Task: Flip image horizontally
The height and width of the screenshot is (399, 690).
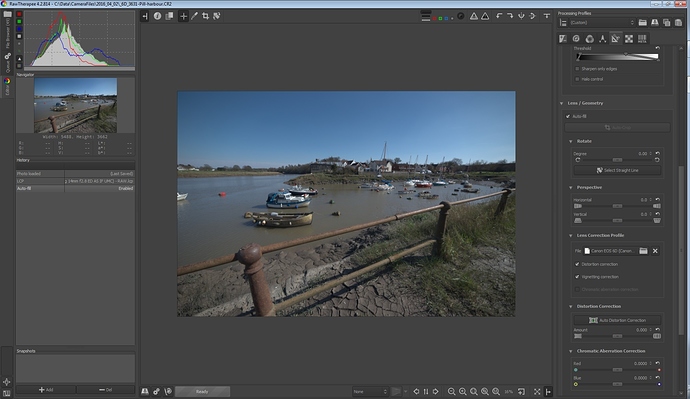Action: [521, 16]
